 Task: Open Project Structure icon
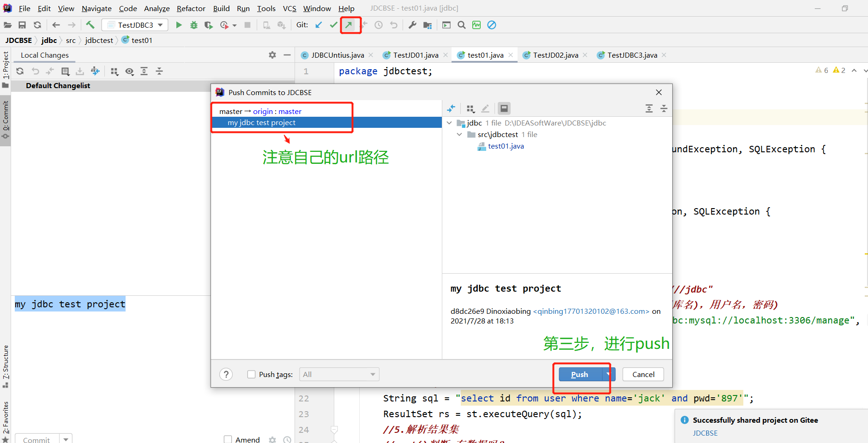428,25
